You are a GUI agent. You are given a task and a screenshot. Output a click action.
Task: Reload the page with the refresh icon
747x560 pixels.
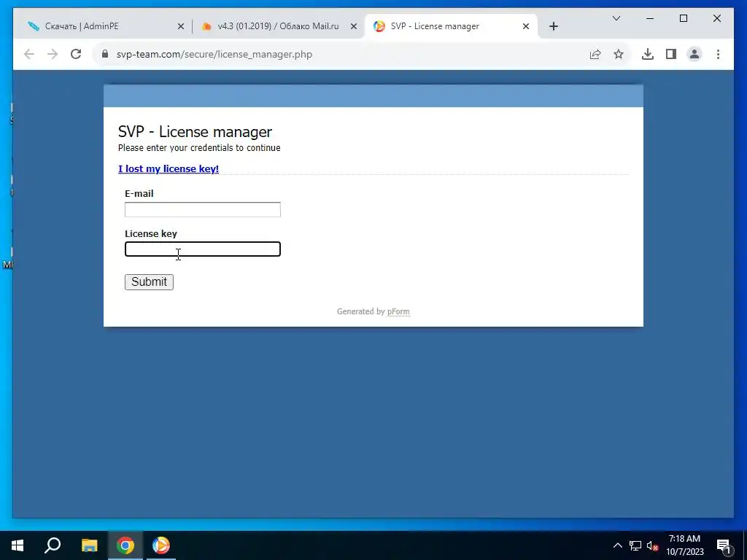pos(76,54)
